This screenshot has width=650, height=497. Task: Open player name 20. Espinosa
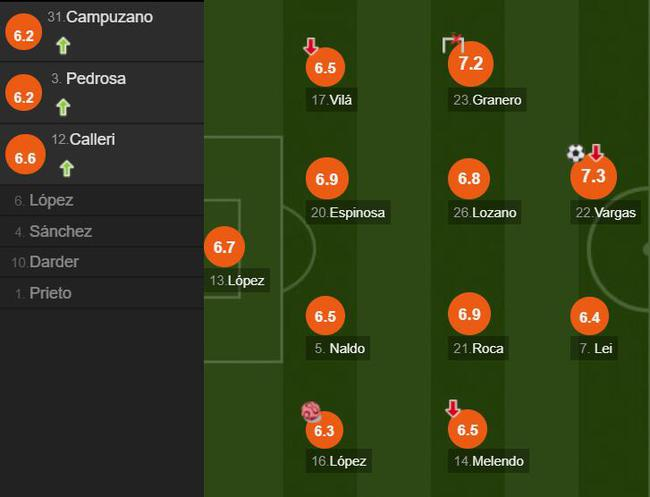click(x=347, y=212)
